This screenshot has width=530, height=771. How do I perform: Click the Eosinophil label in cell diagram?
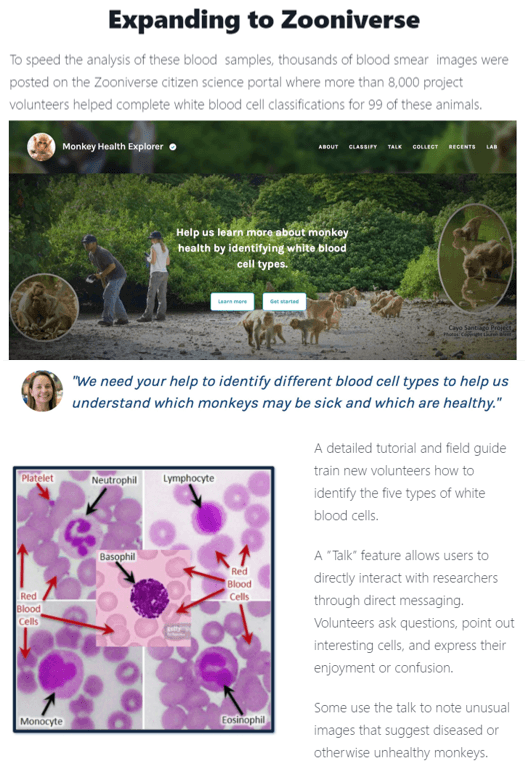tap(243, 719)
